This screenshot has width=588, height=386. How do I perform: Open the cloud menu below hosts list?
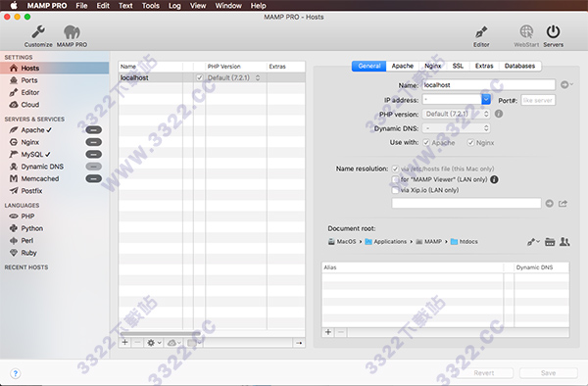click(x=173, y=343)
